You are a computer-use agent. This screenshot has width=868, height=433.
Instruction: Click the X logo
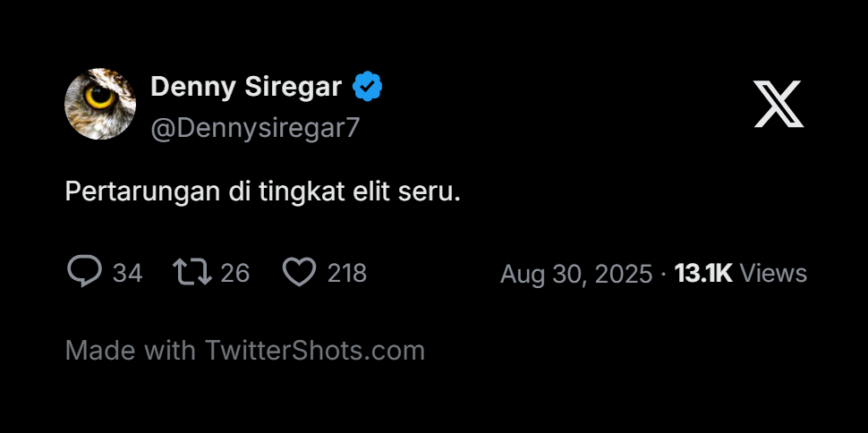[778, 104]
